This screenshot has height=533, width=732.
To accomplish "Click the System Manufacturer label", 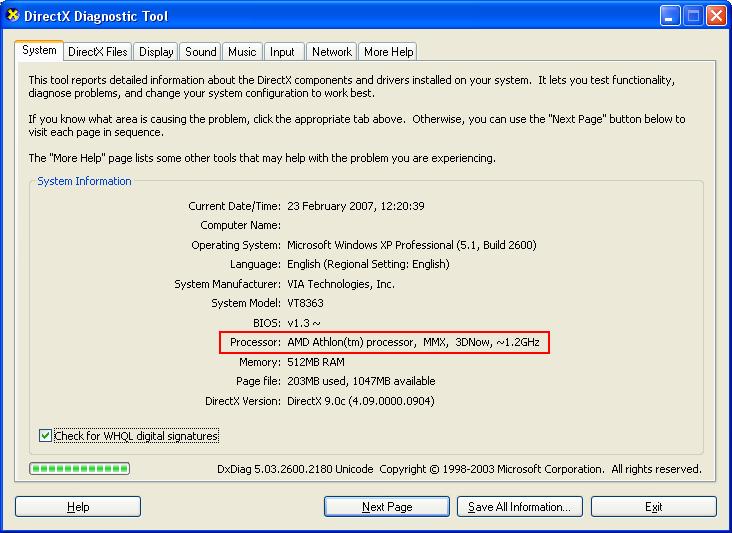I will click(x=227, y=284).
